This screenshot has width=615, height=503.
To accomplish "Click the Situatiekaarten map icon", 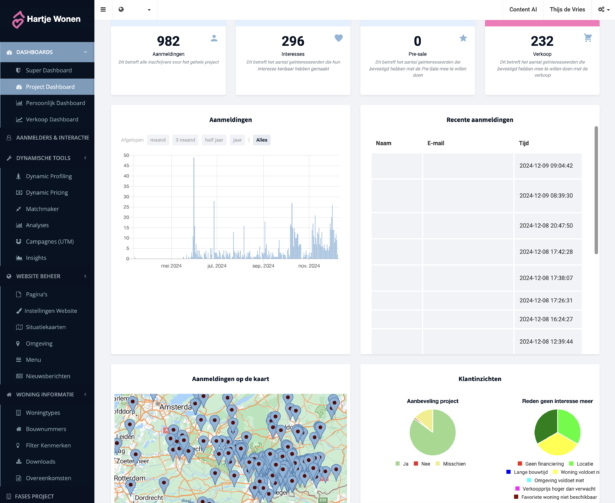I will coord(19,327).
